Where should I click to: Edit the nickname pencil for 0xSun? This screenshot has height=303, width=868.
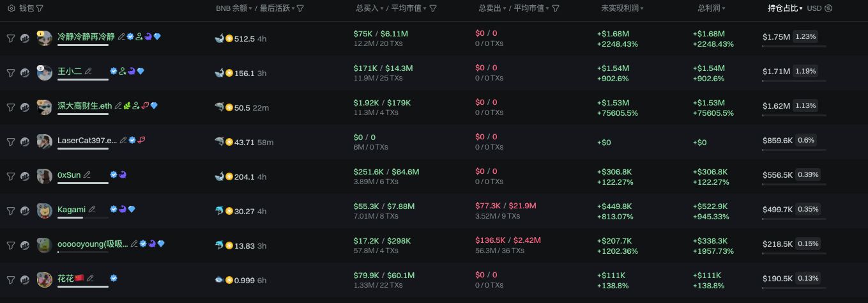(x=88, y=175)
